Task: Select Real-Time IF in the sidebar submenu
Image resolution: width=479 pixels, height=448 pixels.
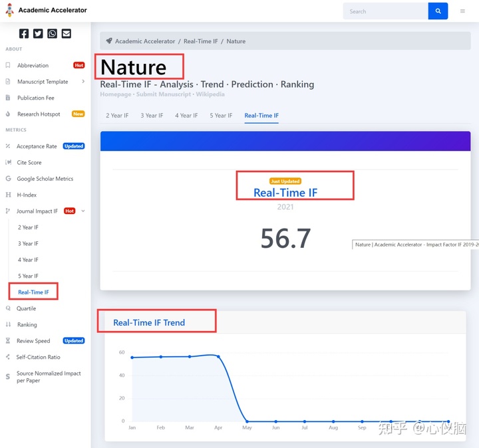Action: [x=33, y=292]
